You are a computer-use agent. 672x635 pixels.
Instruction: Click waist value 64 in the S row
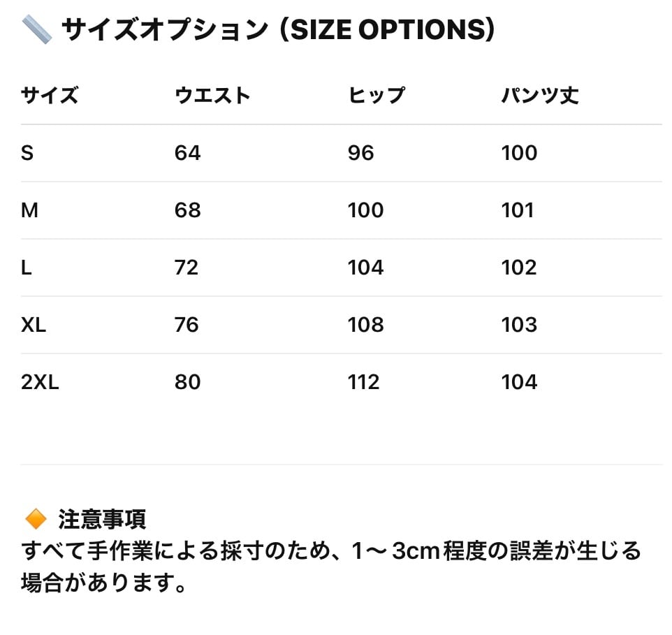click(x=187, y=153)
